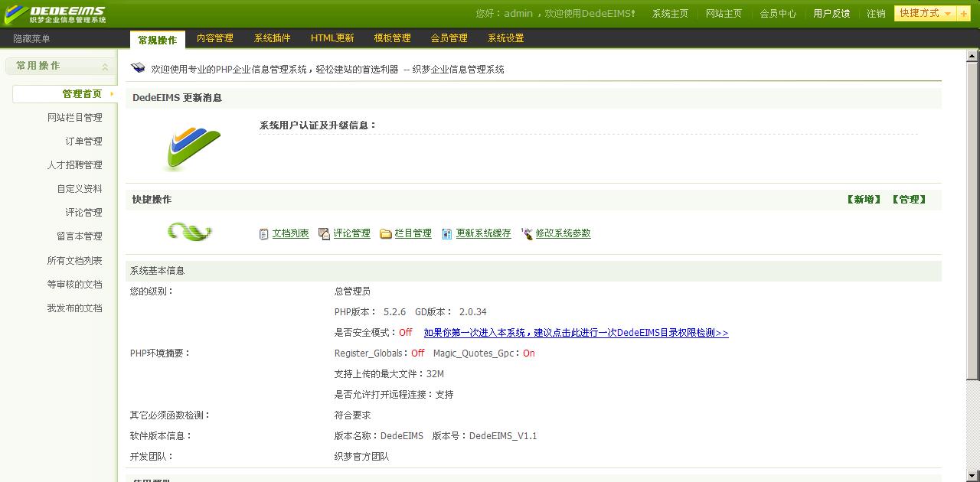
Task: Click the version text DedeEIMS_V1.1
Action: (x=503, y=436)
